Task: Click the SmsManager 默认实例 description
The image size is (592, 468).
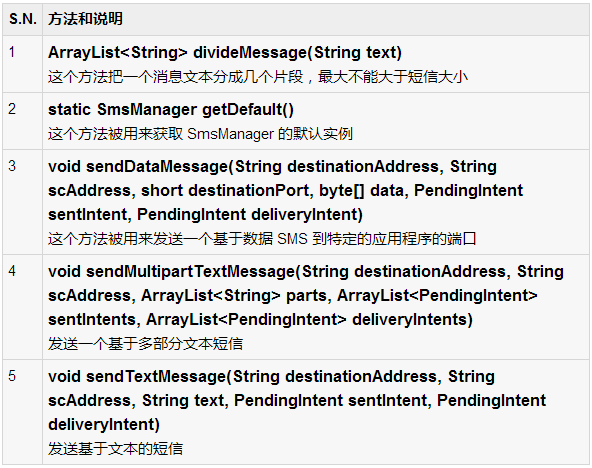Action: pos(200,134)
